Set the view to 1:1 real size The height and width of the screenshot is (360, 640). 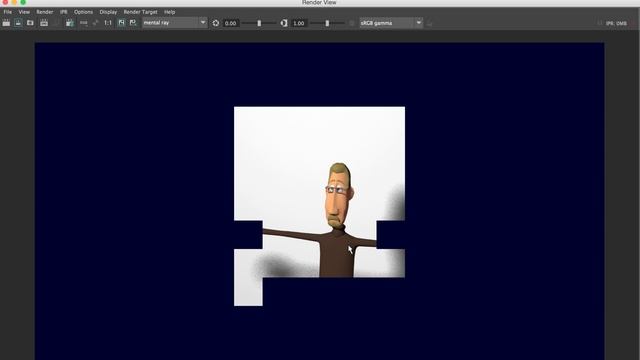click(108, 23)
